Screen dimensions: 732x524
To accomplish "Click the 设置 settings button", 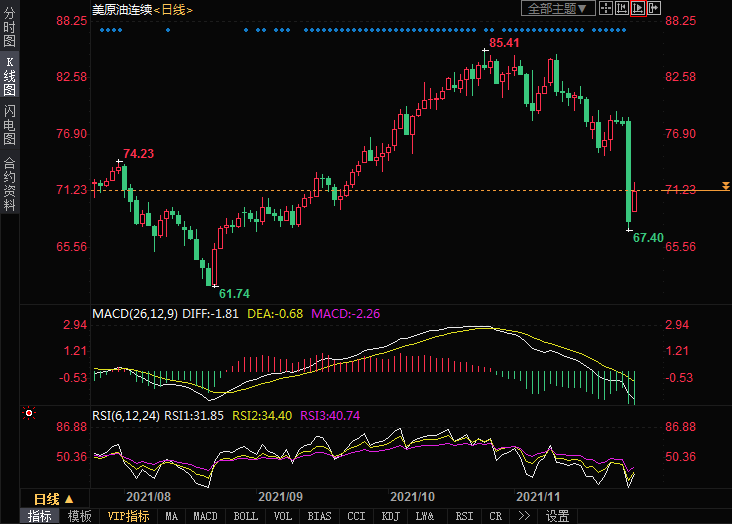I will (557, 516).
